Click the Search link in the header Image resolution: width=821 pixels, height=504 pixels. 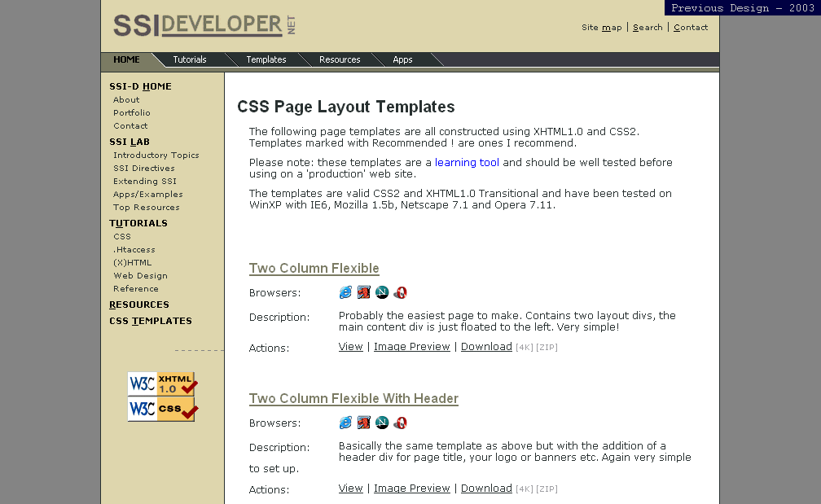(648, 28)
